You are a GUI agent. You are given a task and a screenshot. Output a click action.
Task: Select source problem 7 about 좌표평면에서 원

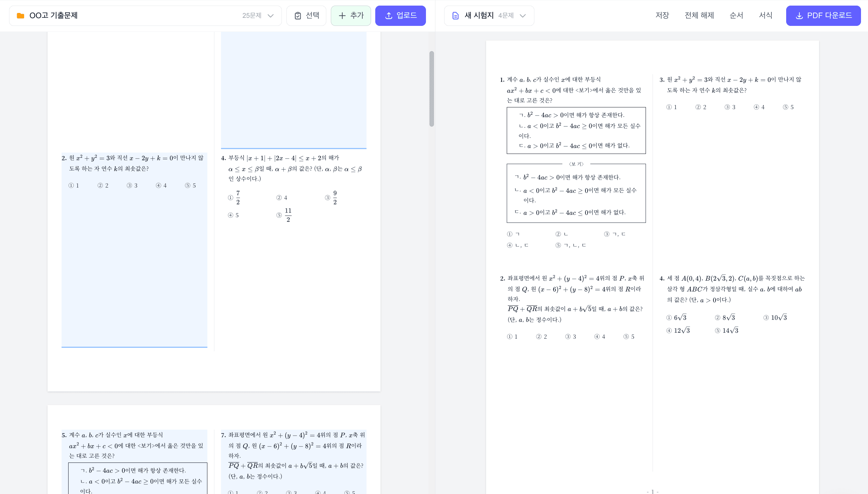[x=294, y=462]
